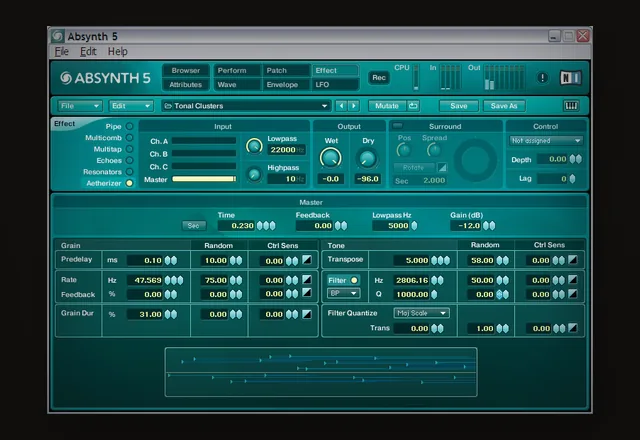
Task: Toggle the Sec time mode
Action: coord(193,225)
